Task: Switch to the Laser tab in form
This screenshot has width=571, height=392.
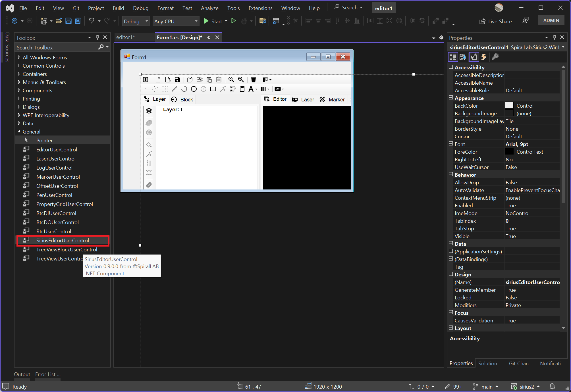Action: coord(303,99)
